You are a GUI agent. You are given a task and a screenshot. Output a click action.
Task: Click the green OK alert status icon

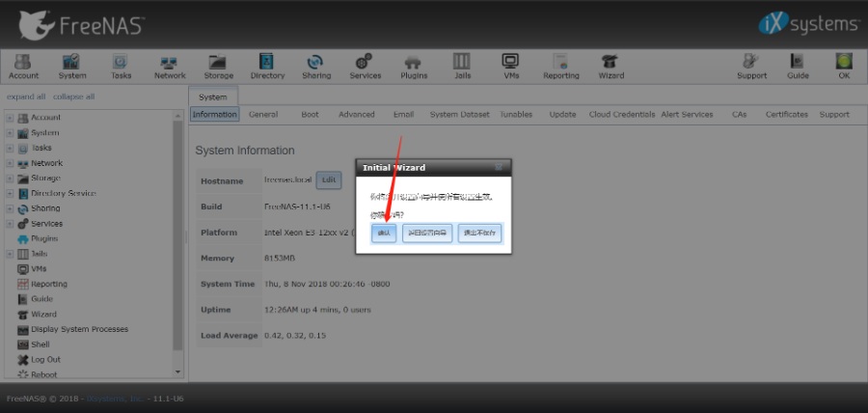tap(844, 62)
